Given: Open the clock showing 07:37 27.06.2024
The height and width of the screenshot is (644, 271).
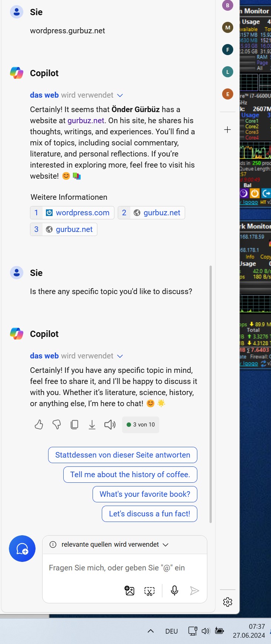Looking at the screenshot, I should (x=249, y=631).
